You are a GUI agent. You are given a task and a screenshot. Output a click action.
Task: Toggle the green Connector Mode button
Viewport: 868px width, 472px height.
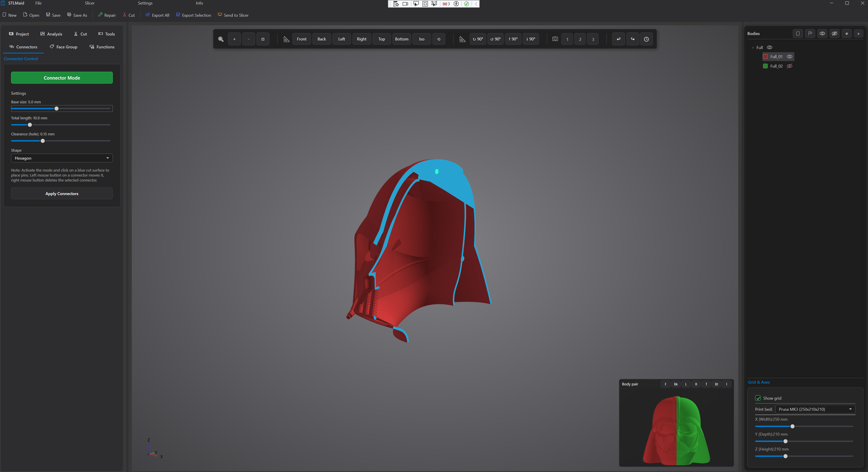coord(62,78)
